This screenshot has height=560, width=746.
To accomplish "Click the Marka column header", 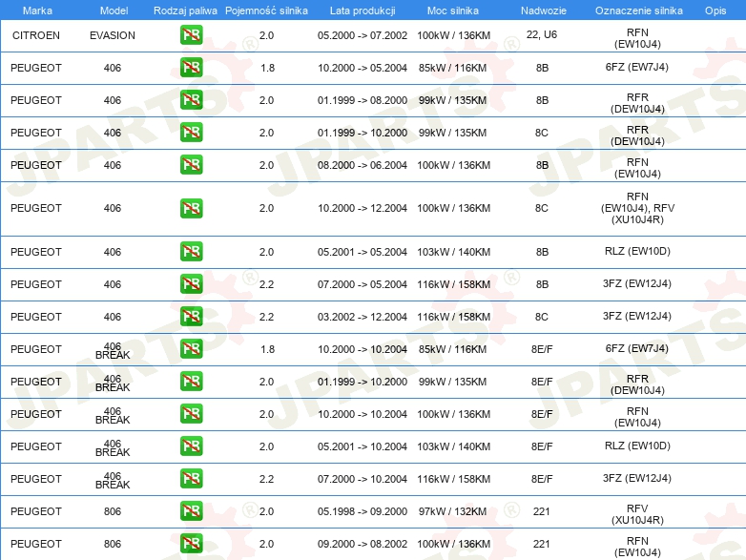I will (37, 10).
